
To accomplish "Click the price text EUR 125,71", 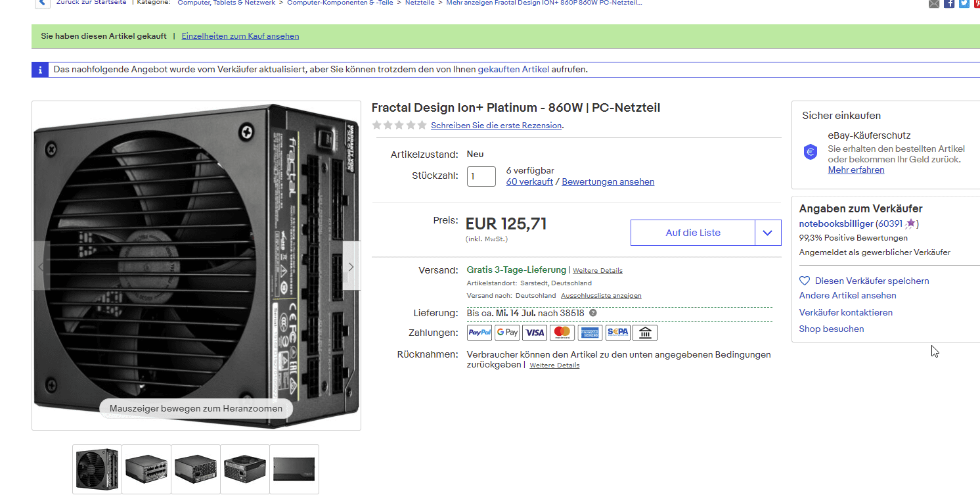I will [506, 224].
